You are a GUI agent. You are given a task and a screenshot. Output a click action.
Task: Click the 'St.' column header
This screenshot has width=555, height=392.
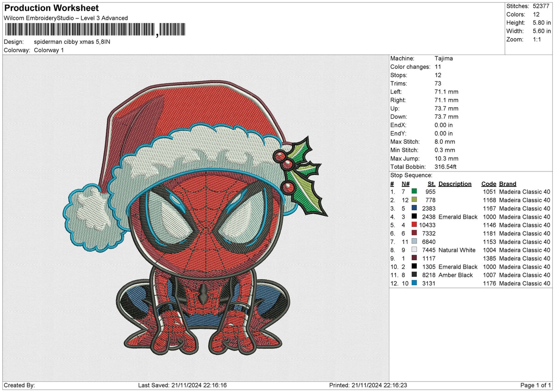pos(432,184)
